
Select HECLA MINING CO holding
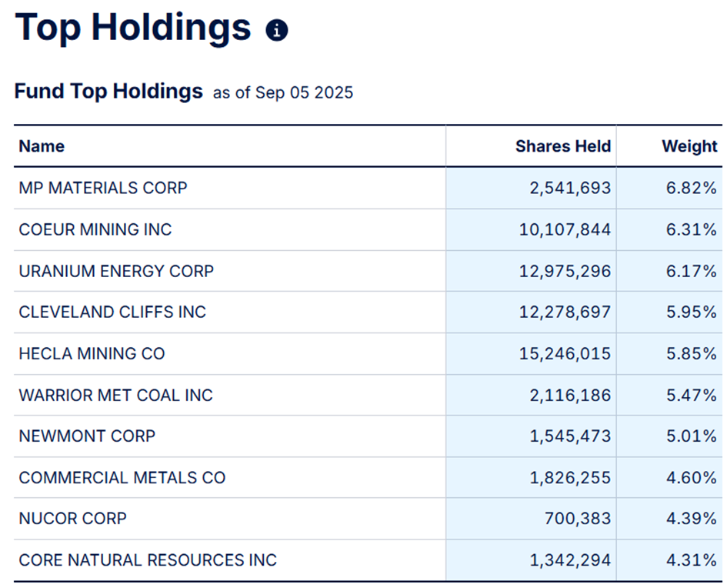click(x=92, y=354)
